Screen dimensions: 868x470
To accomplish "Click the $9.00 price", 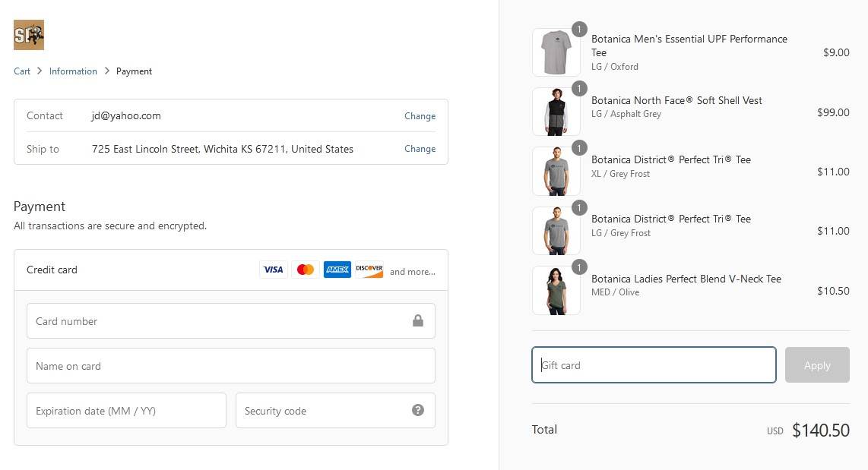I will click(836, 52).
